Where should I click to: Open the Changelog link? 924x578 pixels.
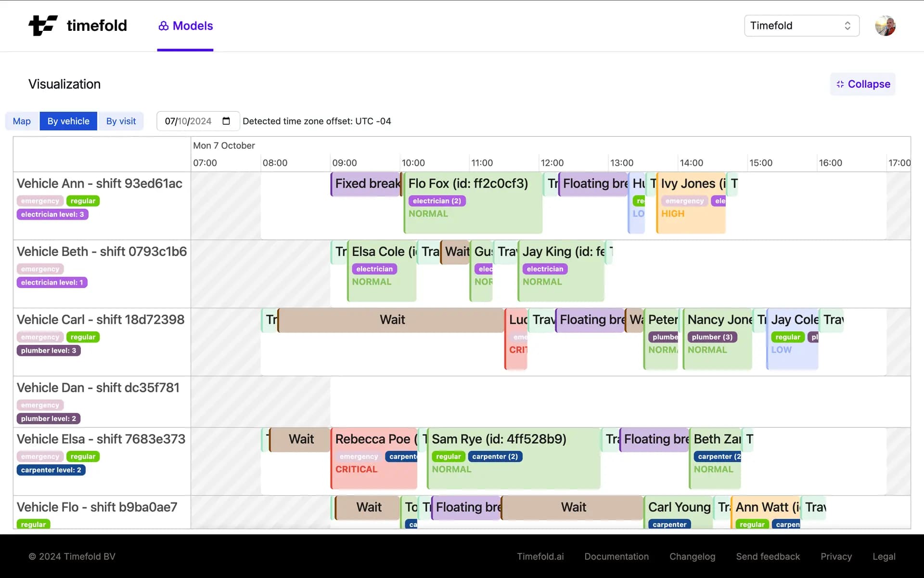point(692,556)
